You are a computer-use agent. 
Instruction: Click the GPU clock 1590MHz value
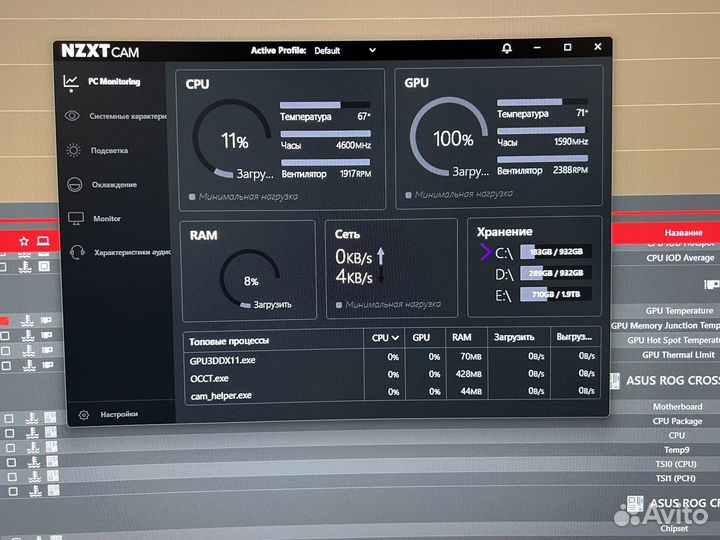click(x=571, y=142)
